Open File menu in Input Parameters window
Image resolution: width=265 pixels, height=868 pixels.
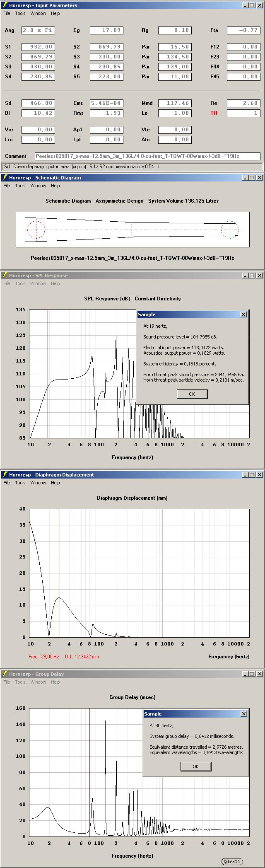coord(7,13)
